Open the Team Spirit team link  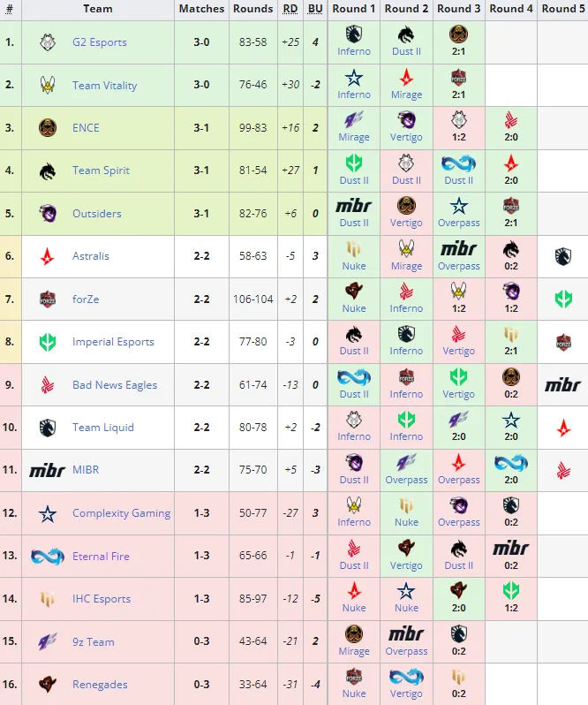point(101,171)
